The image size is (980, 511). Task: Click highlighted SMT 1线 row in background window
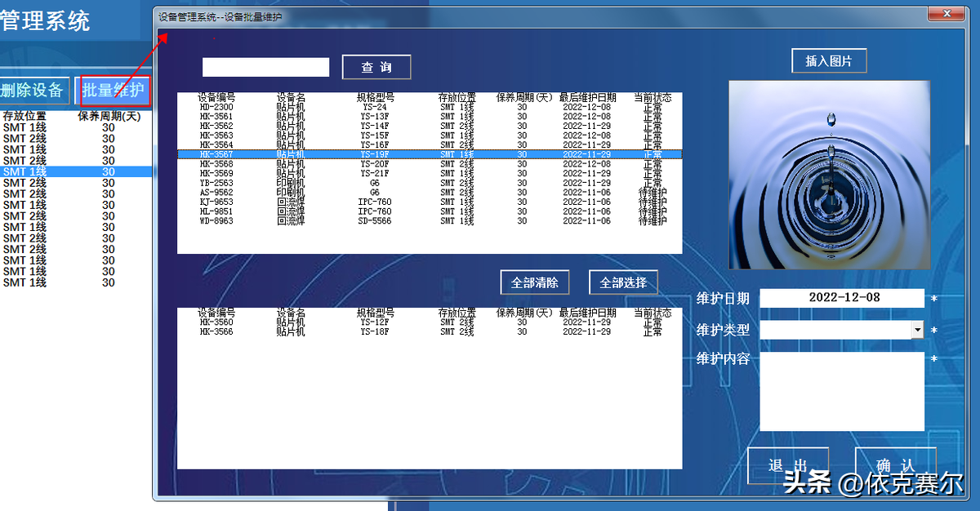pyautogui.click(x=76, y=172)
